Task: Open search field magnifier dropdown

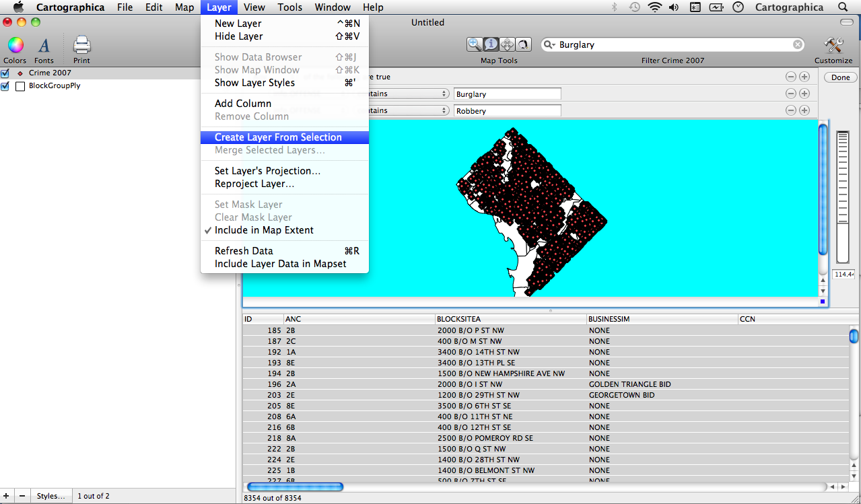Action: pyautogui.click(x=549, y=44)
